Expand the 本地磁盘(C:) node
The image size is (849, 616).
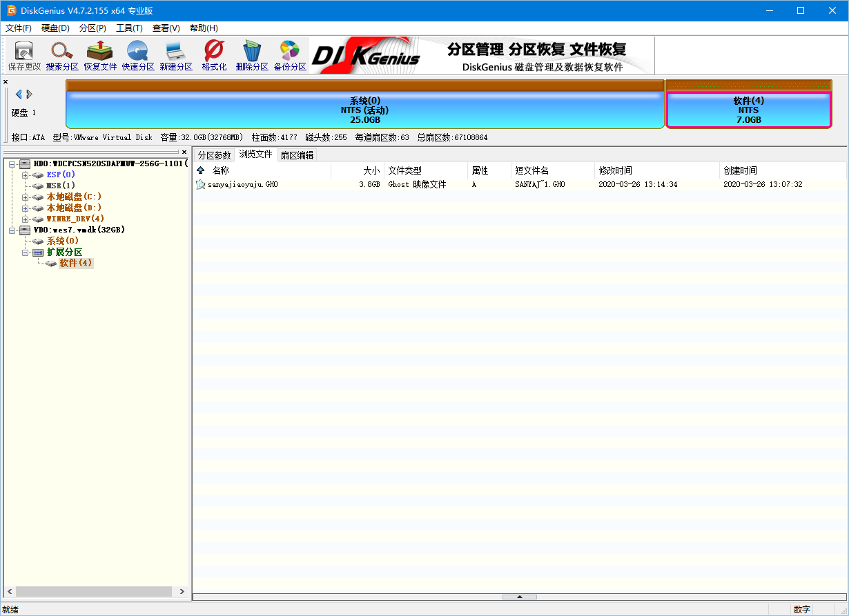(x=25, y=197)
